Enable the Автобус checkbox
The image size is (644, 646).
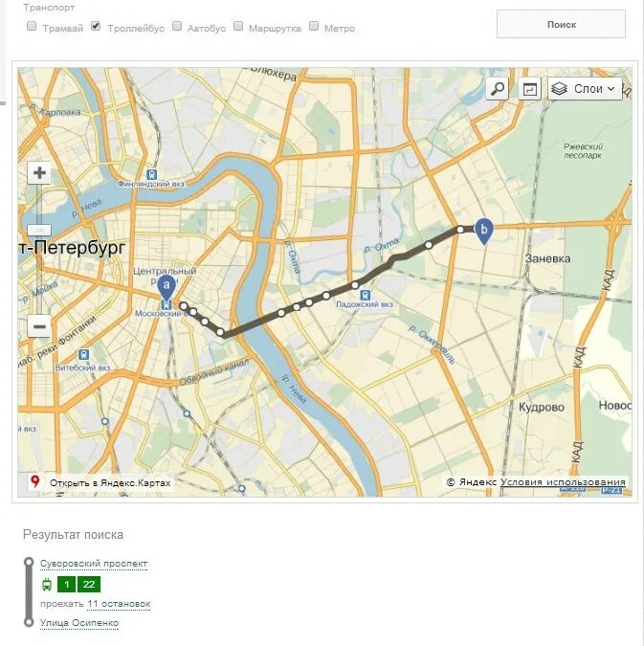tap(177, 27)
